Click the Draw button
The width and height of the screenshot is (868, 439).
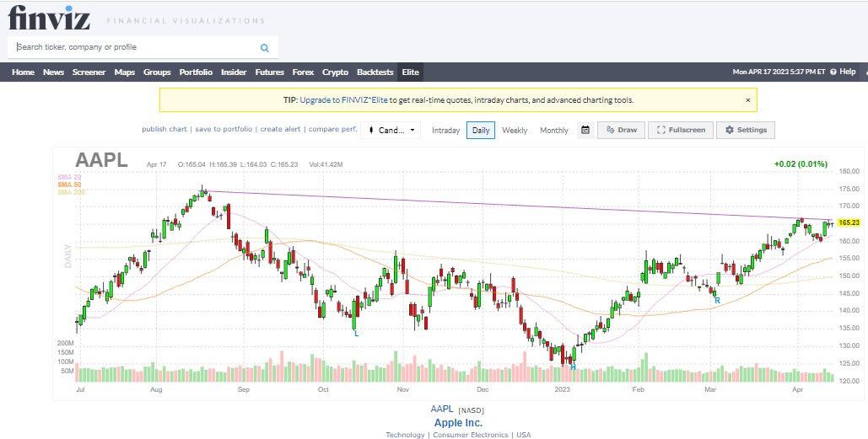coord(621,130)
